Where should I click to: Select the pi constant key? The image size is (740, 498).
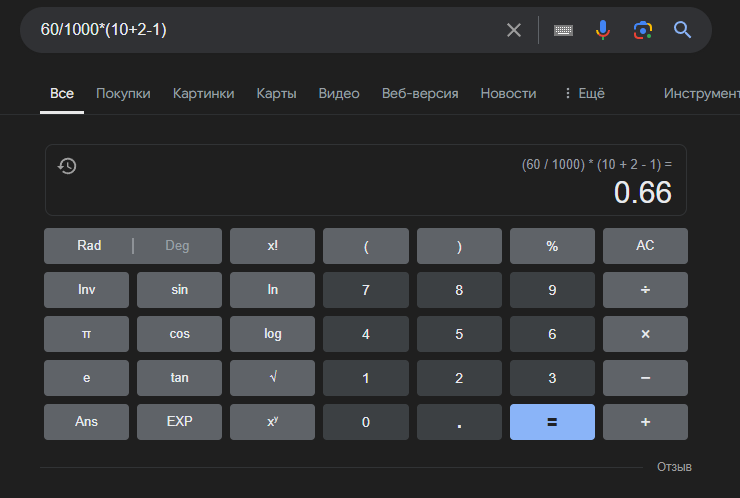[86, 334]
